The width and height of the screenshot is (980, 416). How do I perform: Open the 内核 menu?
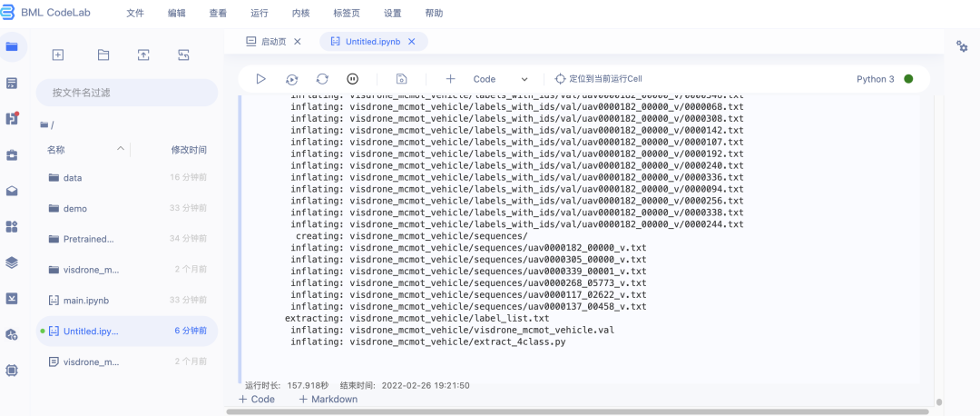point(301,13)
